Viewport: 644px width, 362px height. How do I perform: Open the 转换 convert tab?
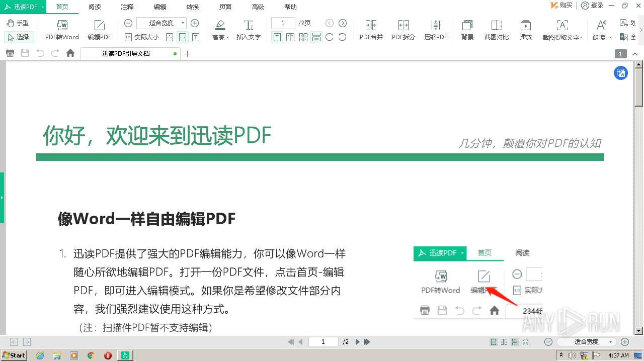coord(193,7)
